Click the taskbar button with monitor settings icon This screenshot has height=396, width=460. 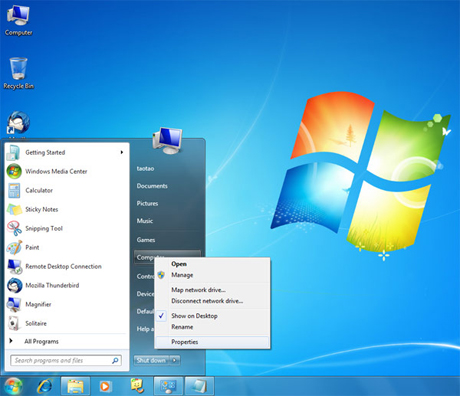coord(168,386)
